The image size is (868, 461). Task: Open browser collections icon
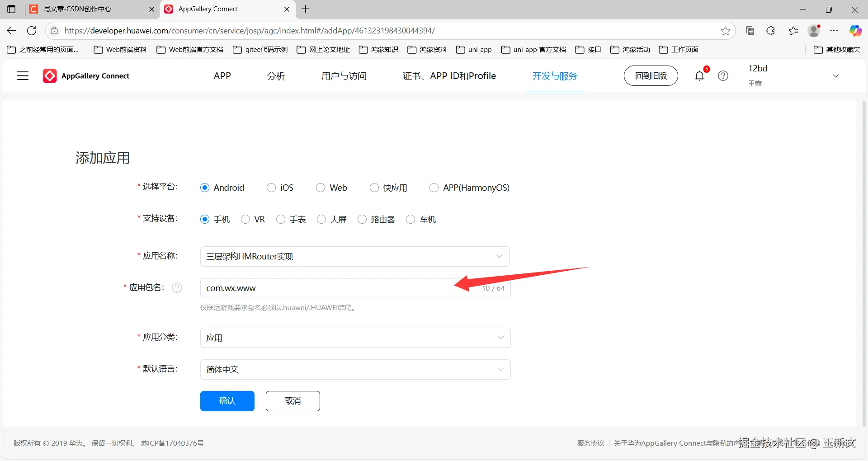coord(750,31)
